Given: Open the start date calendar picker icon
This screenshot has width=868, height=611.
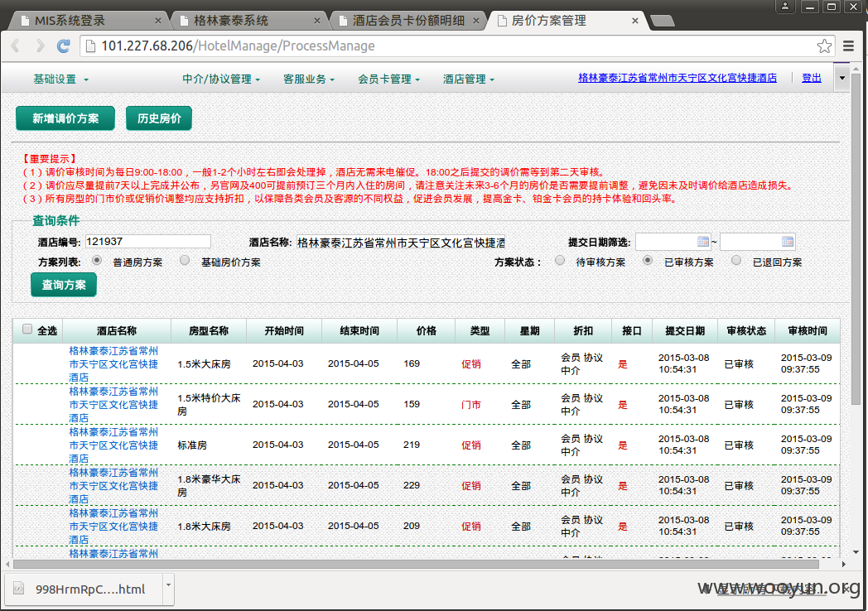Looking at the screenshot, I should point(703,242).
